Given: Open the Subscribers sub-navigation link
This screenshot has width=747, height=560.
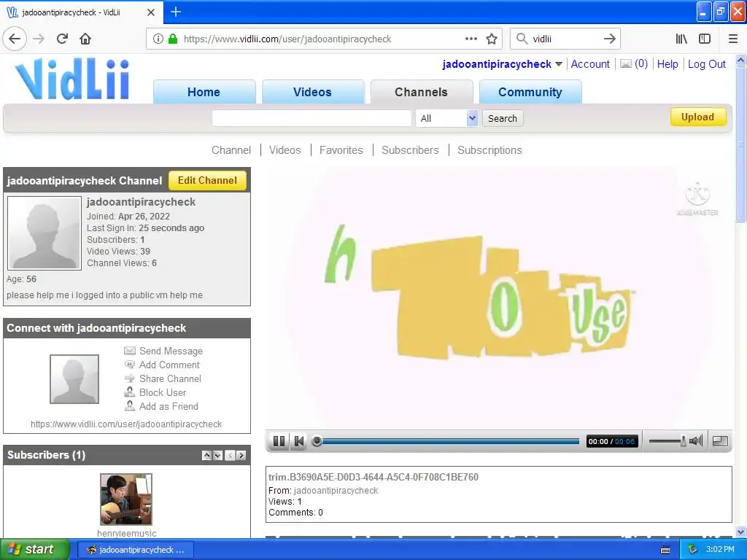Looking at the screenshot, I should coord(410,150).
